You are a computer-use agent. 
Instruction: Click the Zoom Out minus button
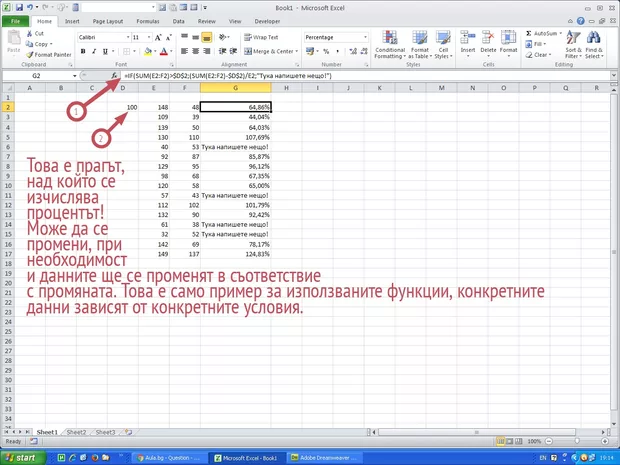(x=549, y=441)
